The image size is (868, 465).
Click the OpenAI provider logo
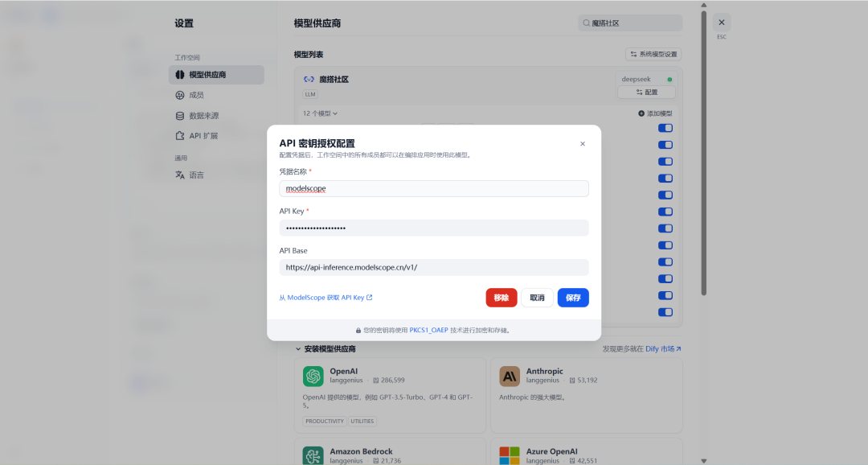(313, 377)
